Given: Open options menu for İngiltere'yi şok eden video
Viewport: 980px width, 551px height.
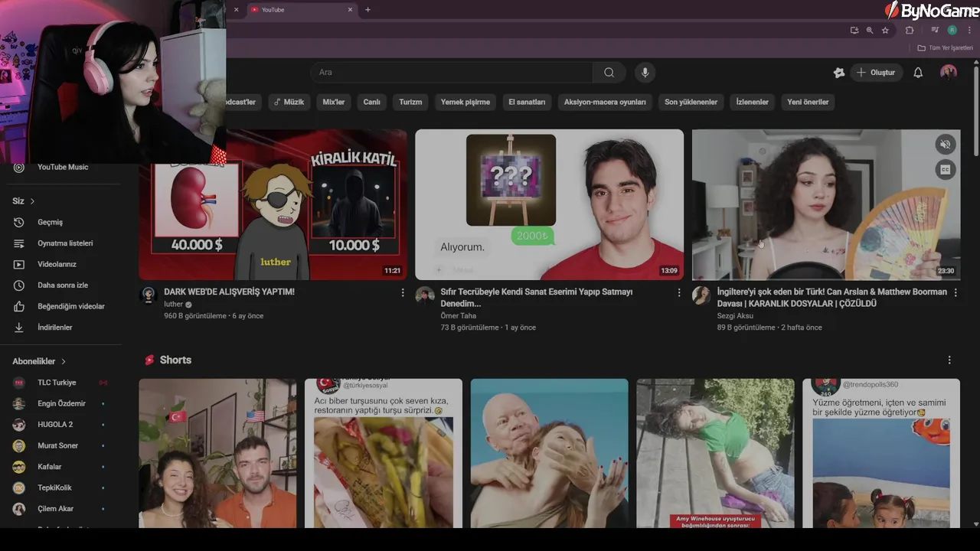Looking at the screenshot, I should point(955,292).
